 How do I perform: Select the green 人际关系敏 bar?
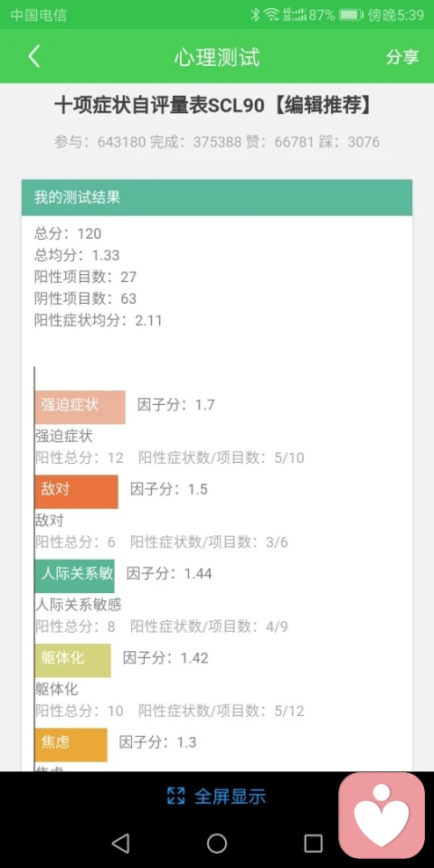(75, 576)
